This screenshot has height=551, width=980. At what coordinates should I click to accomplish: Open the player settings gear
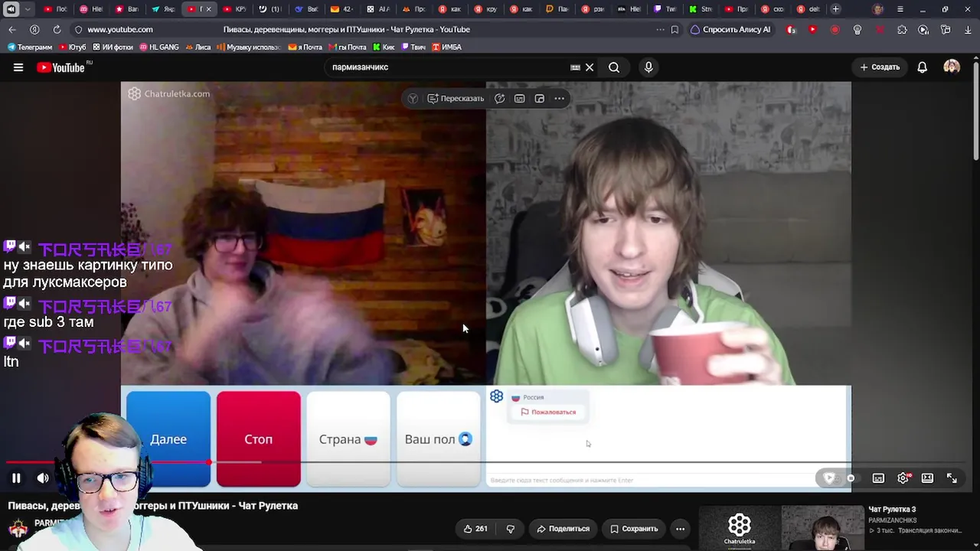pos(903,478)
